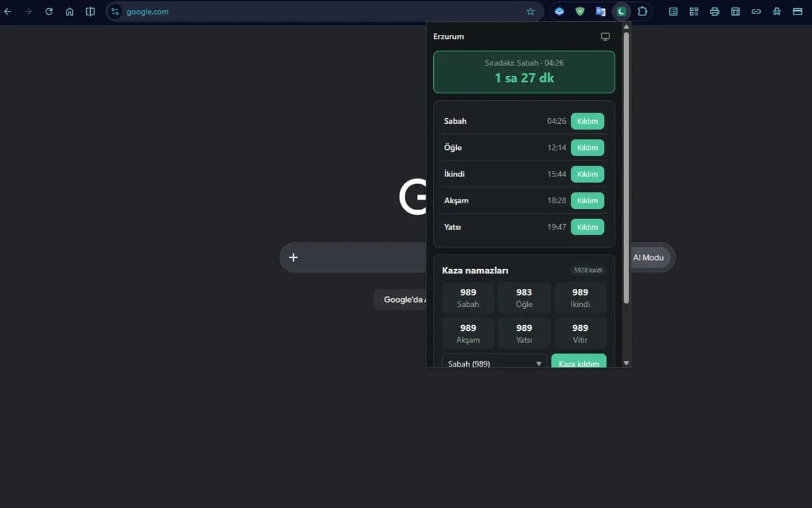Mark the Öğle prayer as Kıldım
Image resolution: width=812 pixels, height=508 pixels.
tap(587, 147)
